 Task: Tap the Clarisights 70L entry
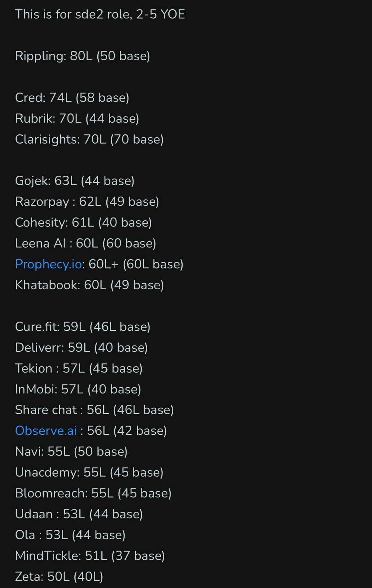[89, 139]
